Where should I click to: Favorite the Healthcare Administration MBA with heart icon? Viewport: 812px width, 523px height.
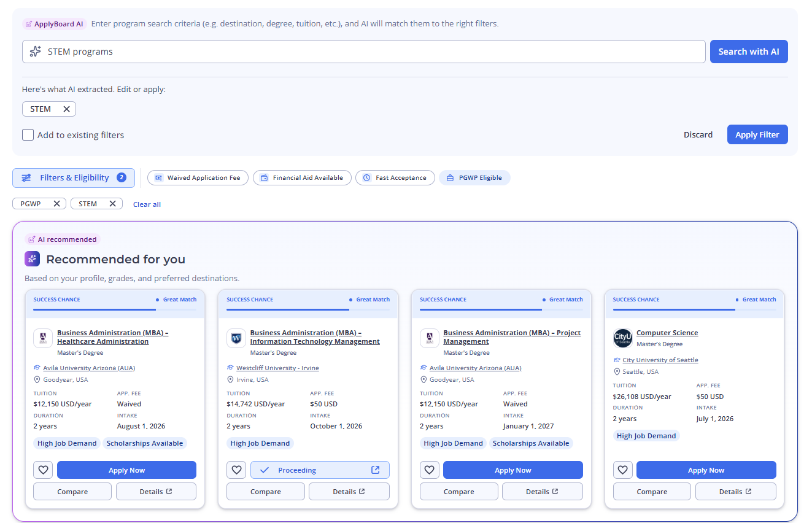(43, 470)
